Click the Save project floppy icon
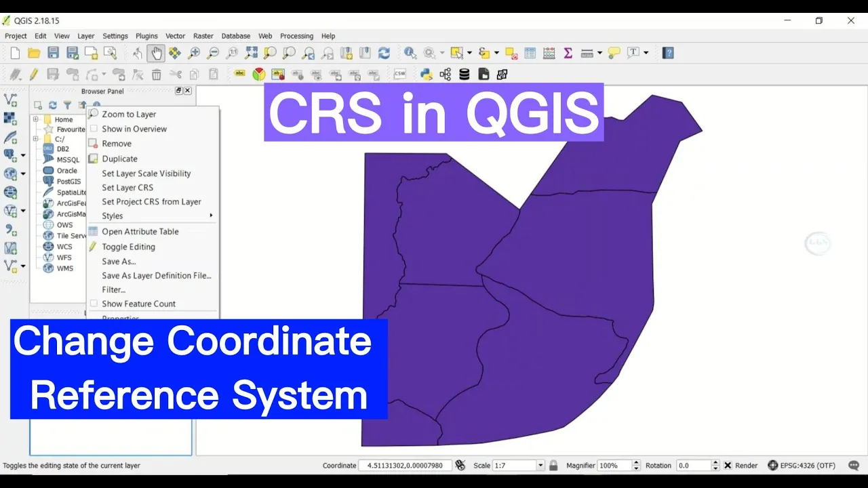 tap(53, 53)
